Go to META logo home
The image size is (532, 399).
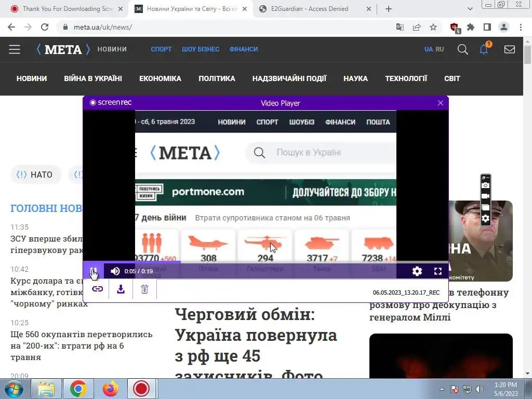(x=63, y=49)
